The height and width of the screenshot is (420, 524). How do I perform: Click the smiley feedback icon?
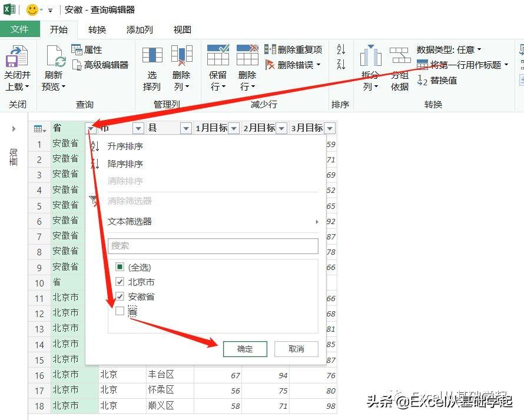[x=32, y=9]
